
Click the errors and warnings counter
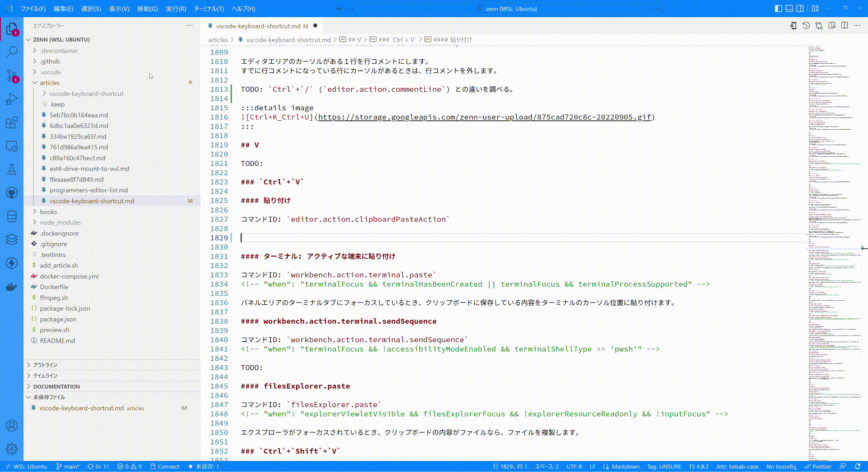[x=129, y=466]
